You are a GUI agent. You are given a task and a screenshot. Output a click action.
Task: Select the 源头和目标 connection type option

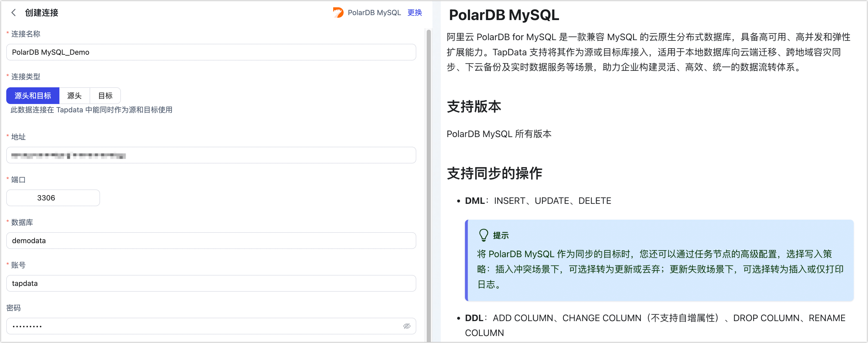click(x=33, y=95)
